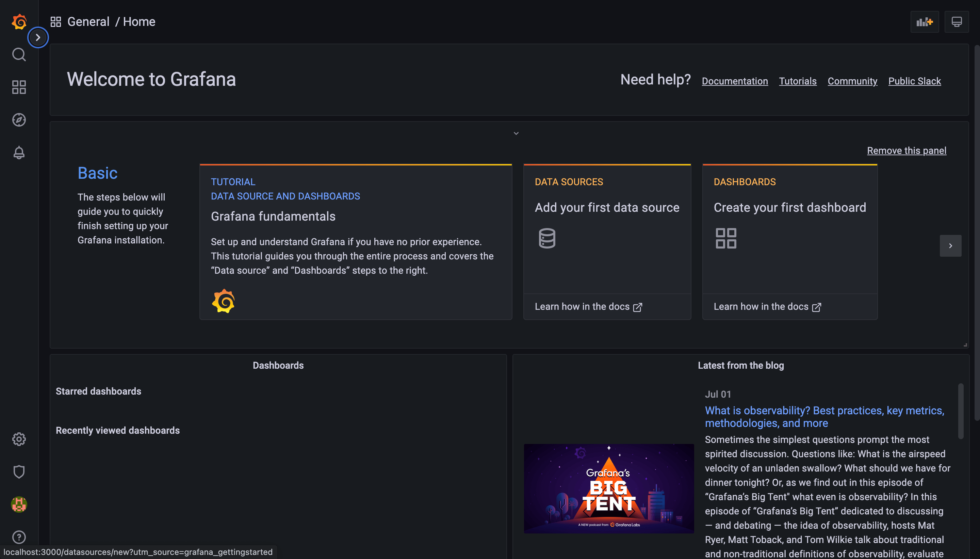Open the Grafana's Big Tent blog thumbnail
This screenshot has width=980, height=559.
coord(608,488)
